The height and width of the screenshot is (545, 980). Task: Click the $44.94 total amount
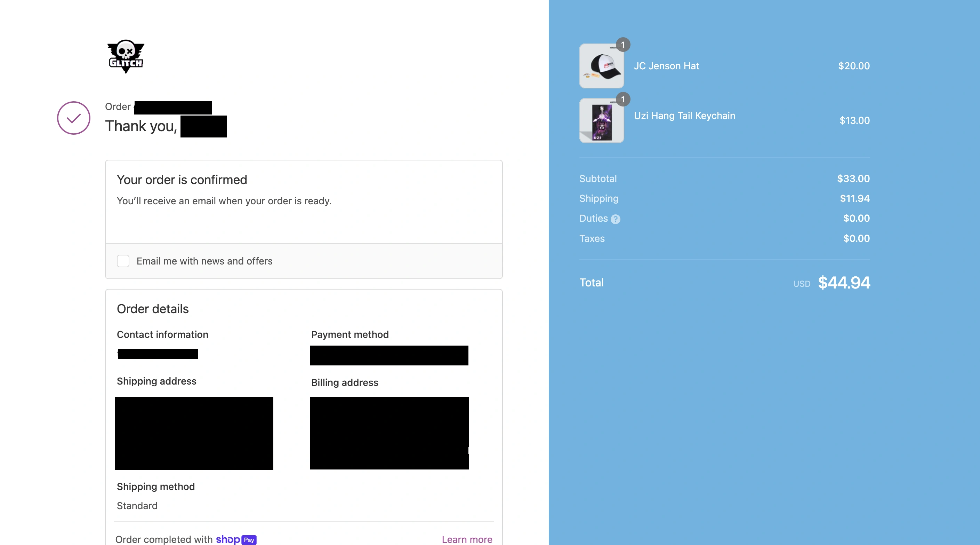coord(843,282)
